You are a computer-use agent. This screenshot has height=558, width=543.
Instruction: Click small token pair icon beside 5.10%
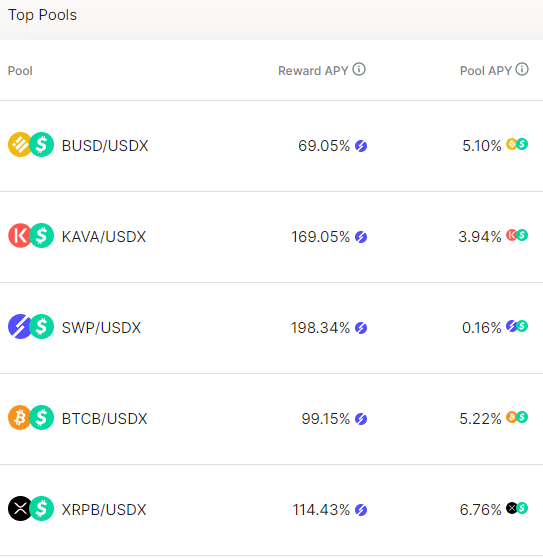pos(517,144)
